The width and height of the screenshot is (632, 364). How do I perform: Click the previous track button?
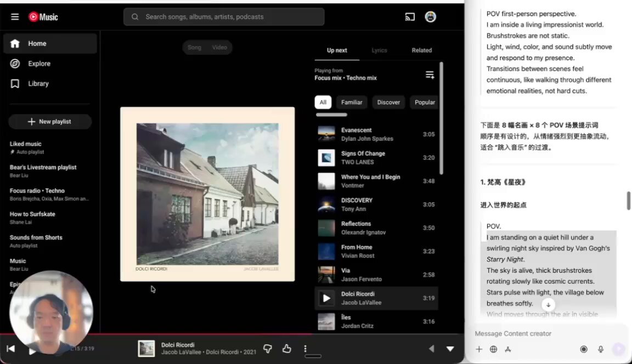11,349
